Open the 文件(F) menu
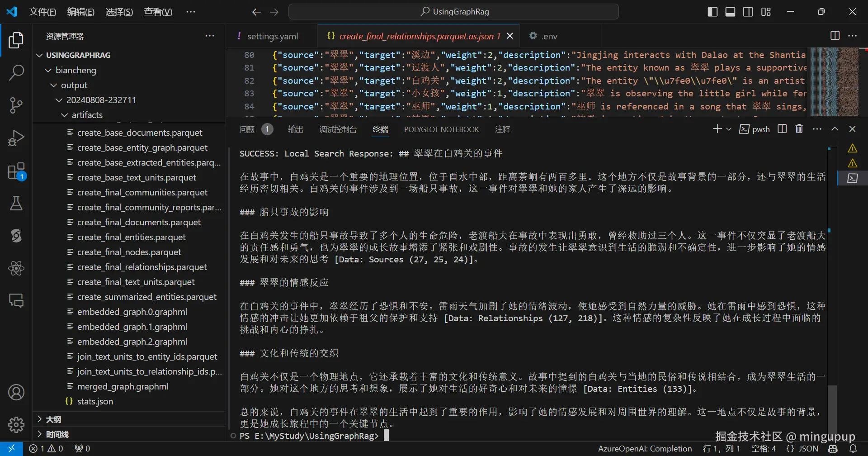The width and height of the screenshot is (868, 456). click(x=43, y=12)
